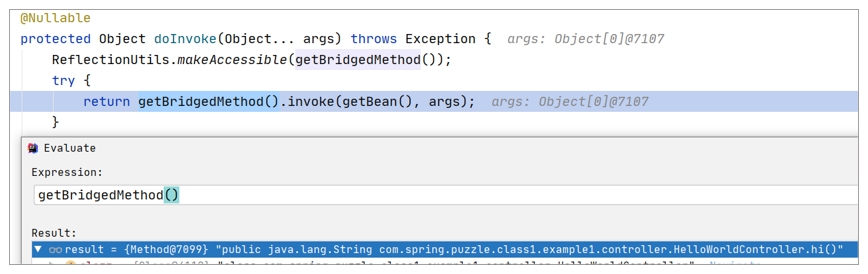Click the Result label
The height and width of the screenshot is (274, 868).
click(x=54, y=233)
